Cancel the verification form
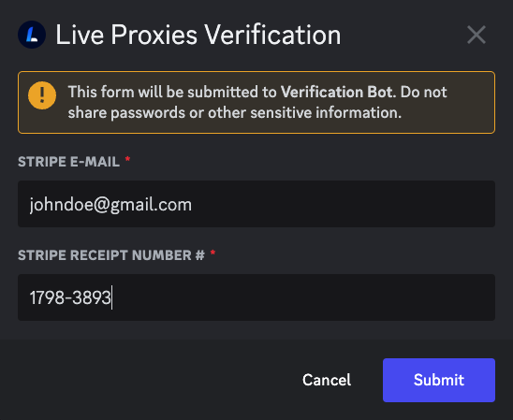This screenshot has height=420, width=513. click(327, 380)
